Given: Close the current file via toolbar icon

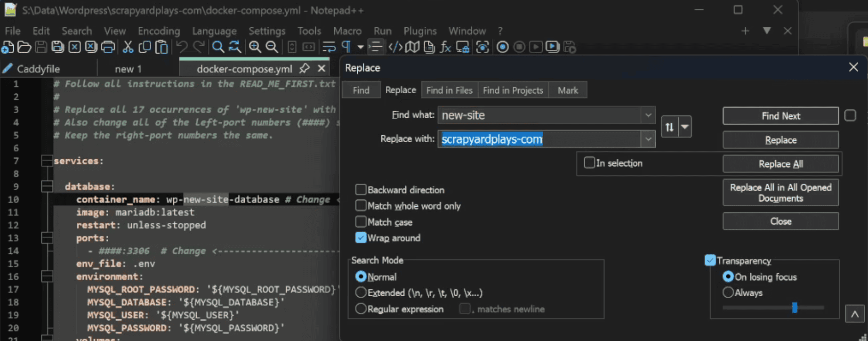Looking at the screenshot, I should click(74, 47).
